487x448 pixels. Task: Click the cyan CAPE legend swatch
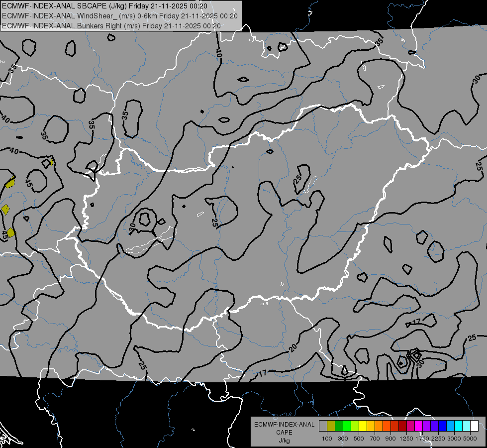459,426
